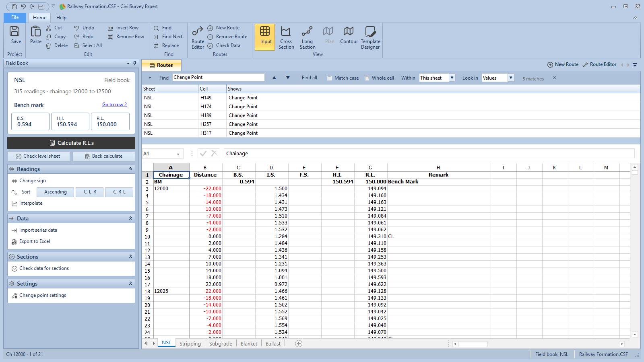Screen dimensions: 644x362
Task: Select C-R-L sort option
Action: tap(119, 192)
